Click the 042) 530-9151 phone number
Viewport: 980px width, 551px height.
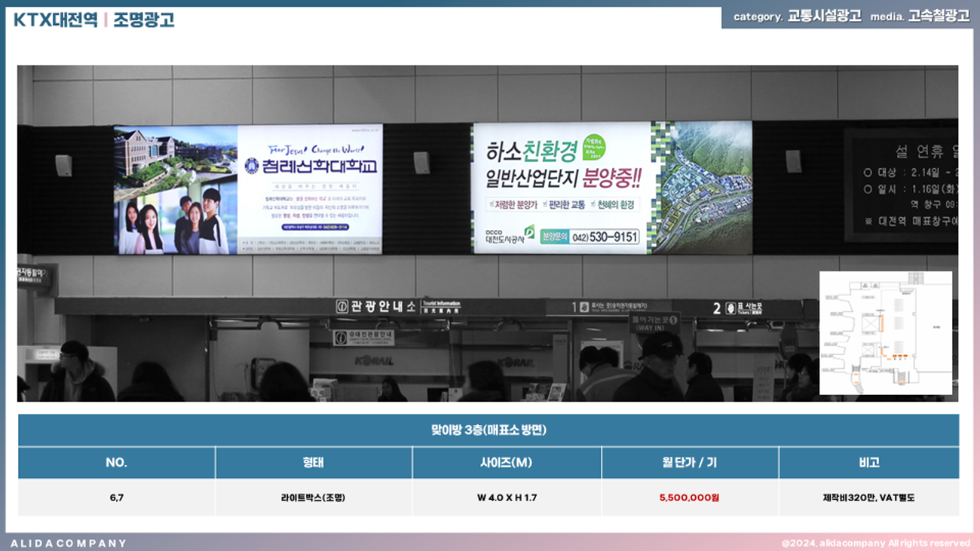(605, 237)
